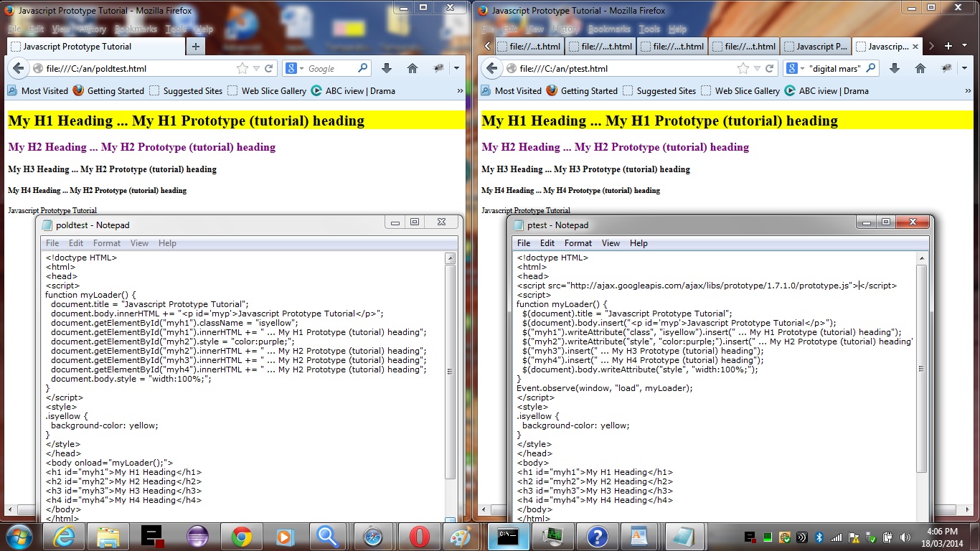Viewport: 980px width, 551px height.
Task: Open Paint from the taskbar
Action: click(460, 537)
